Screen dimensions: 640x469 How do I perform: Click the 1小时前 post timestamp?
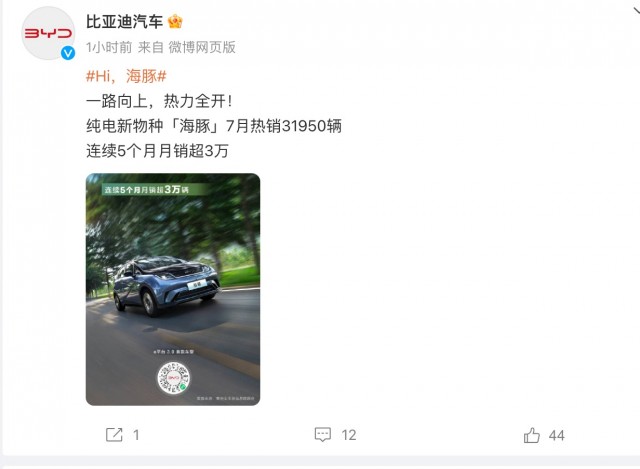point(109,47)
